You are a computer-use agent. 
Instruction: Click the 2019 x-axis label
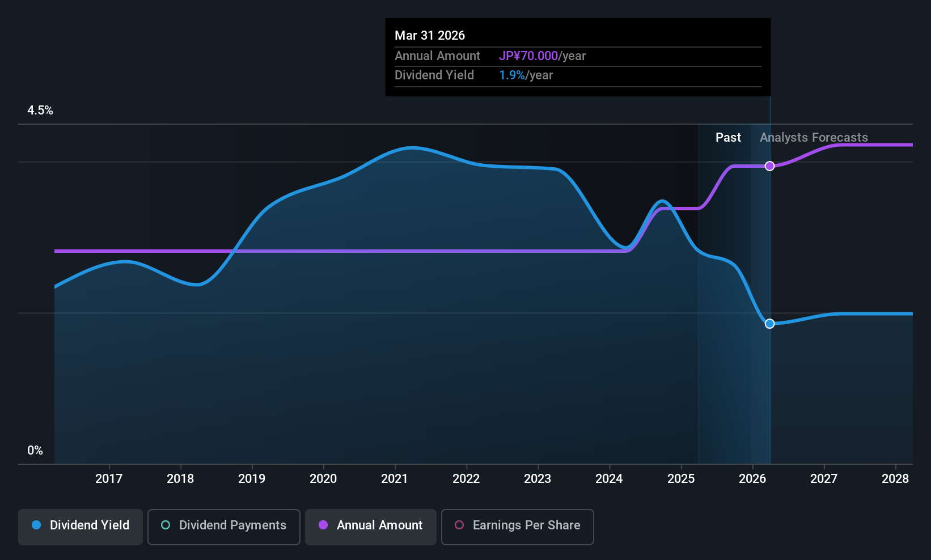(x=252, y=479)
